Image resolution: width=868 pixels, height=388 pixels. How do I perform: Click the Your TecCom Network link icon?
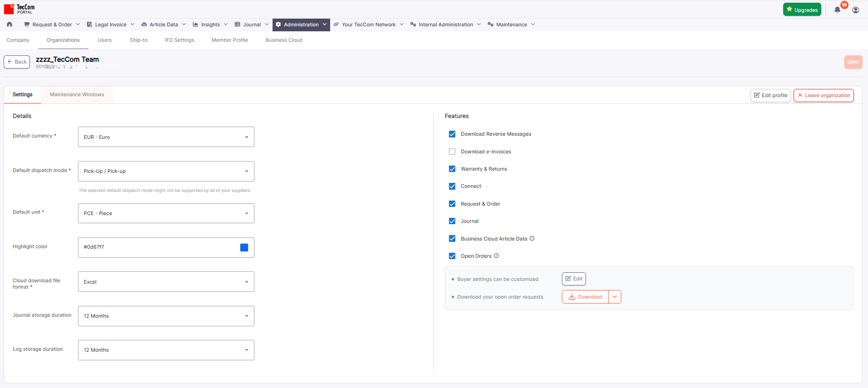tap(336, 25)
